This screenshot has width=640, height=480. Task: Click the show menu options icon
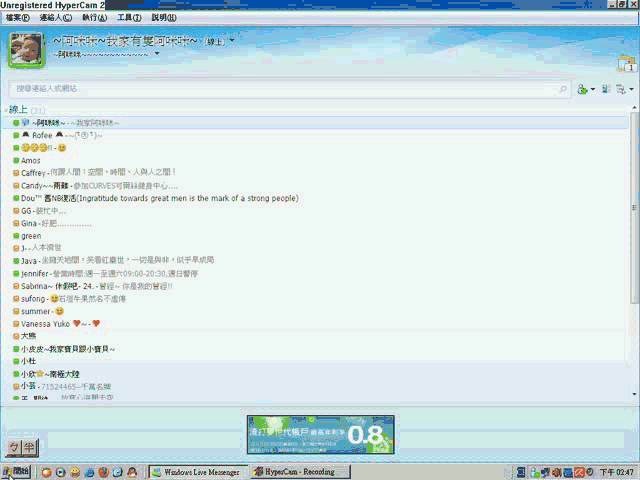[620, 89]
